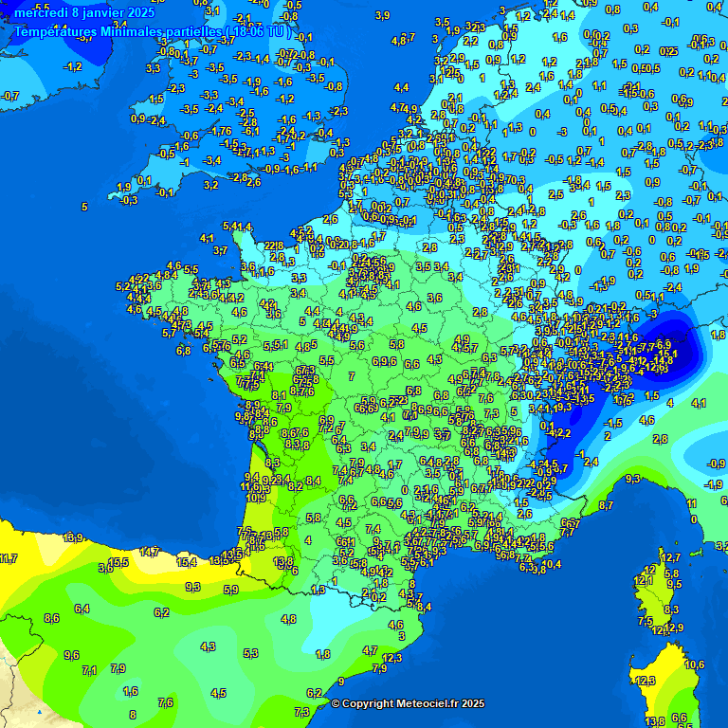Screen dimensions: 728x728
Task: Select the 3,9 value over the North Sea
Action: coord(383,15)
